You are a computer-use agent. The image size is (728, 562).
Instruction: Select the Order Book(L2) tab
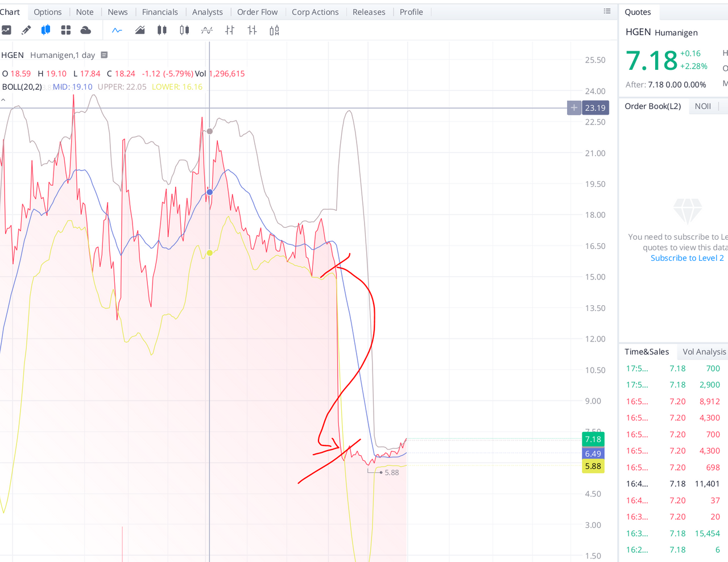[x=652, y=106]
